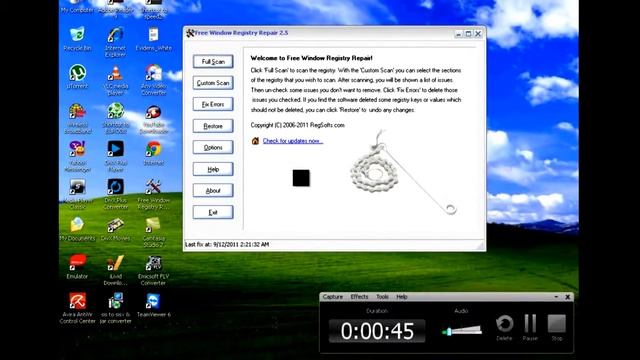Click the Help button in Registry Repair
The width and height of the screenshot is (640, 360).
pyautogui.click(x=213, y=169)
